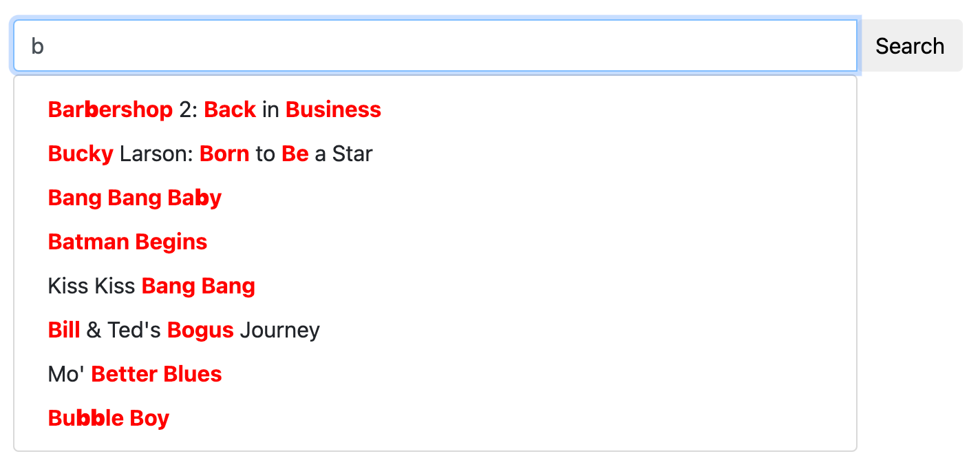This screenshot has height=467, width=980.
Task: Click the highlighted word "Bang" in Kiss Kiss Bang Bang
Action: click(x=161, y=285)
